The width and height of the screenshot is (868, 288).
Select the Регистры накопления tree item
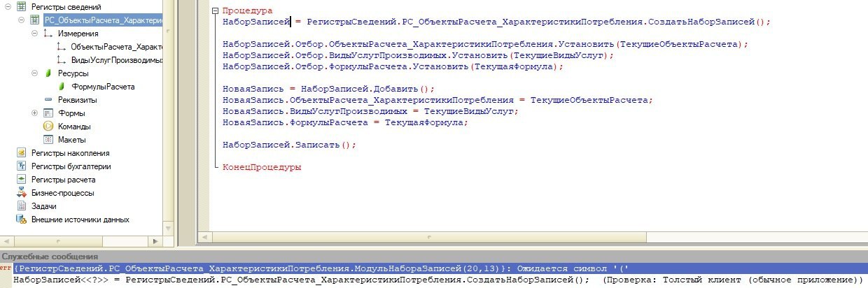pyautogui.click(x=70, y=153)
